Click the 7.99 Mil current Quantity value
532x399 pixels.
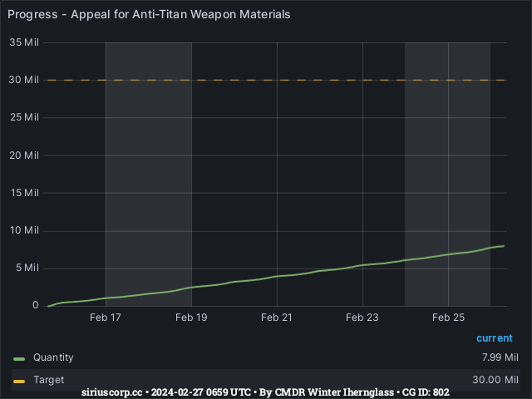click(x=500, y=357)
